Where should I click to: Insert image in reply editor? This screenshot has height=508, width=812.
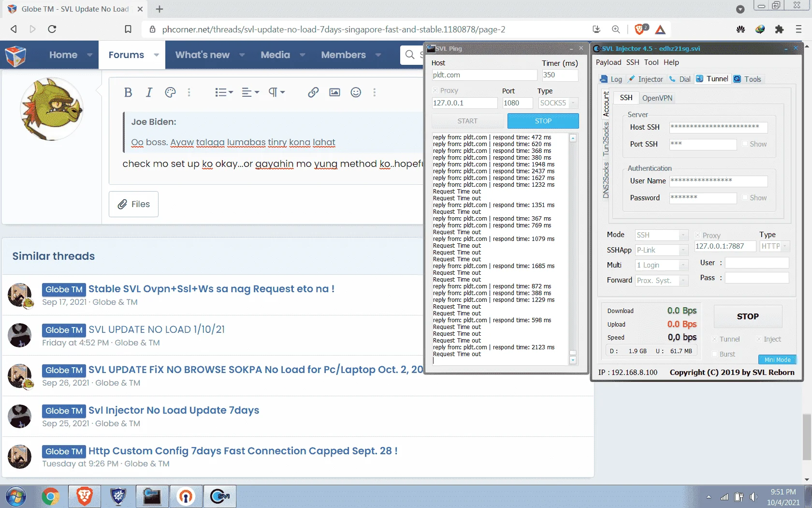coord(334,92)
